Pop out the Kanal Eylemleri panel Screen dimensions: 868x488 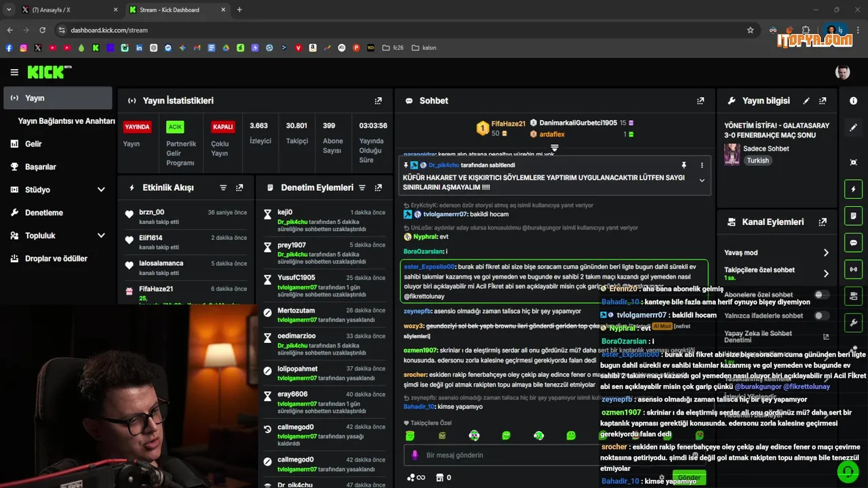tap(823, 222)
